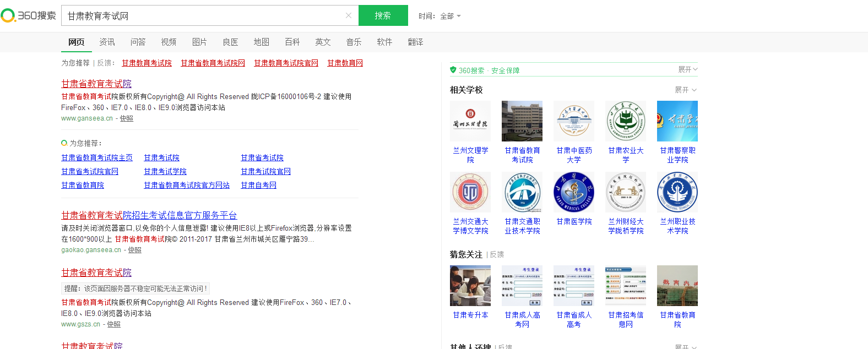Open recommended link 甘肃省教育考试院主页
Image resolution: width=868 pixels, height=349 pixels.
click(x=97, y=157)
